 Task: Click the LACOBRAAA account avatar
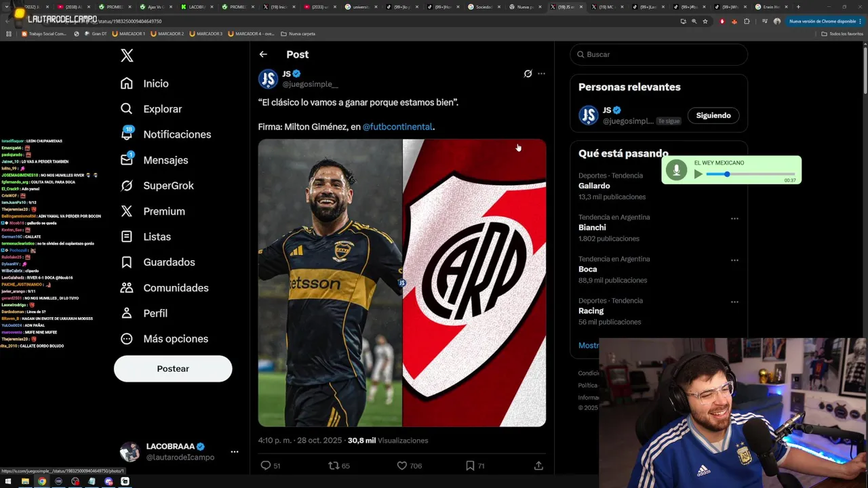(130, 452)
